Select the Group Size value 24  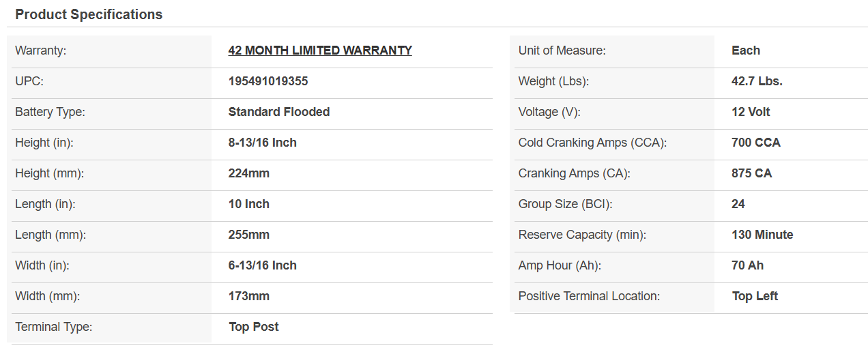click(738, 204)
